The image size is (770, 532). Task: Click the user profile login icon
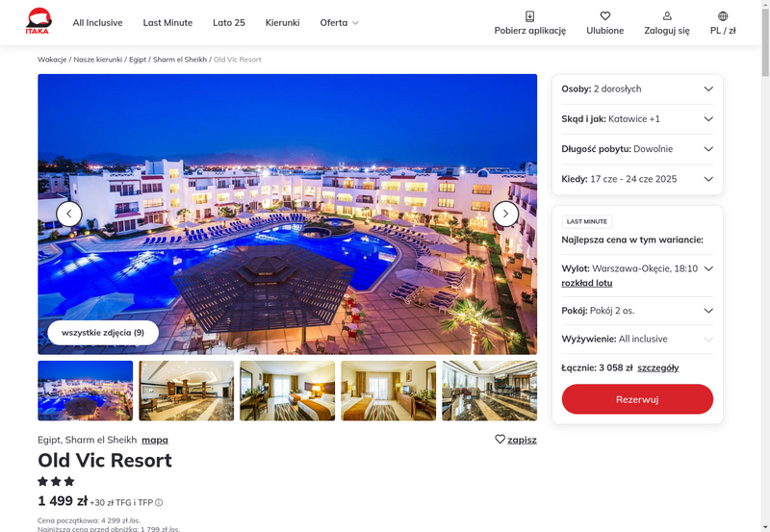point(667,16)
